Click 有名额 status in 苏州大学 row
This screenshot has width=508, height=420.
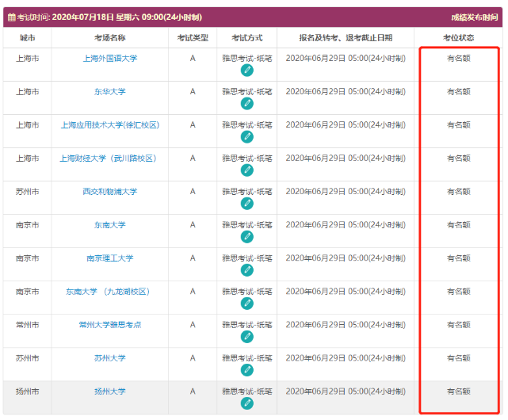(x=458, y=358)
